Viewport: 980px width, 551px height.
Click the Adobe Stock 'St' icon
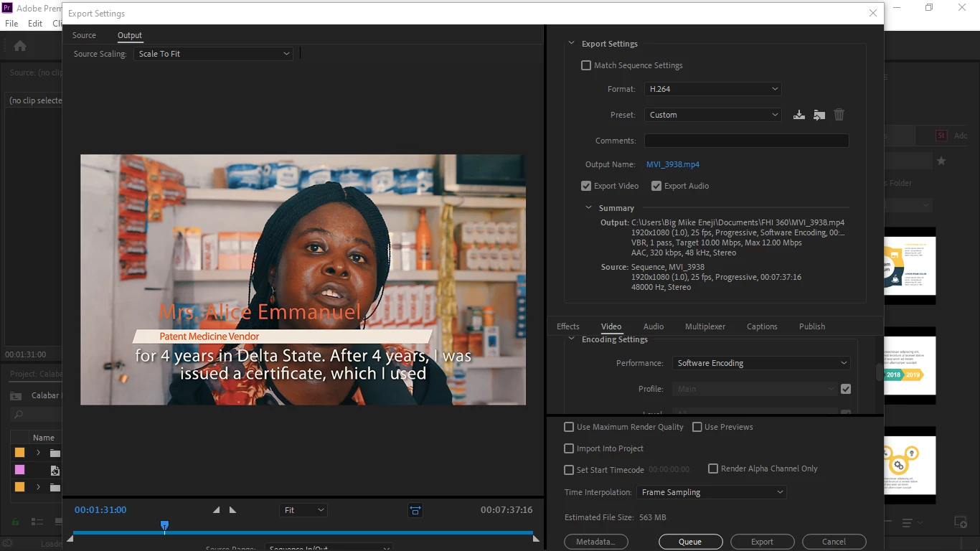pyautogui.click(x=941, y=135)
